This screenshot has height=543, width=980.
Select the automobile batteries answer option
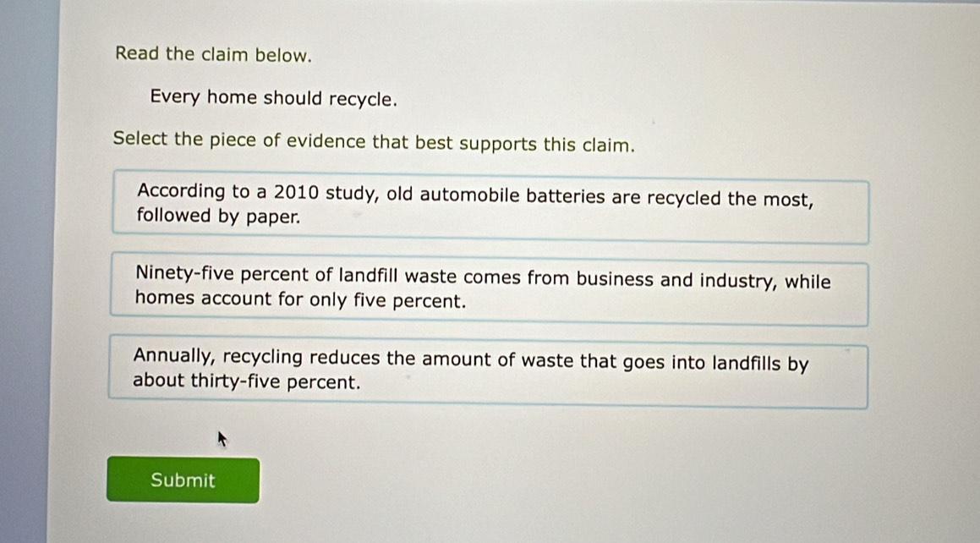pos(490,208)
